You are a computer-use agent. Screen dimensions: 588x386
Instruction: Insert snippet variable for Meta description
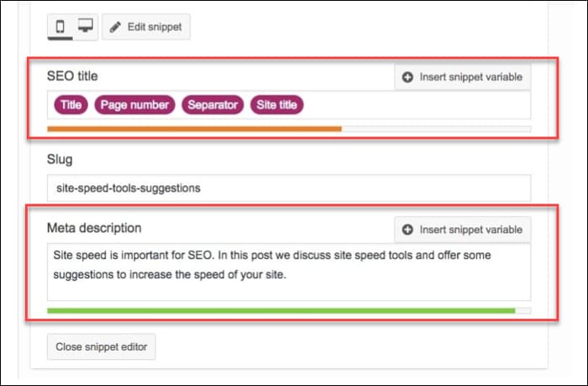tap(462, 229)
